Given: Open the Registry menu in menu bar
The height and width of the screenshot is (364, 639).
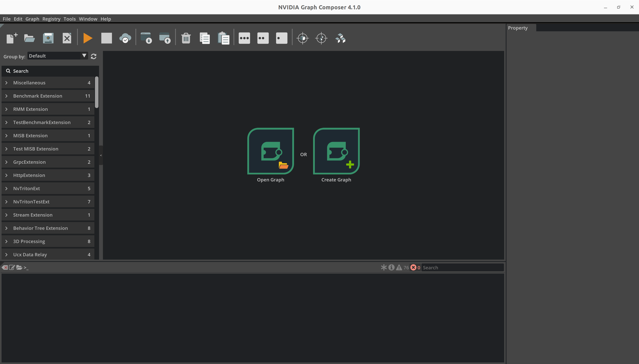Looking at the screenshot, I should [51, 19].
